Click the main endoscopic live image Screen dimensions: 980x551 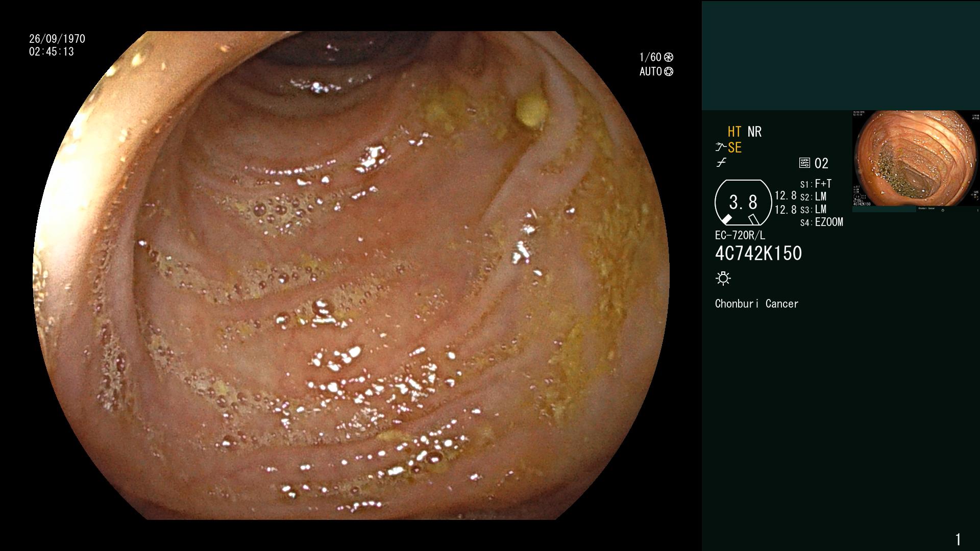(351, 275)
